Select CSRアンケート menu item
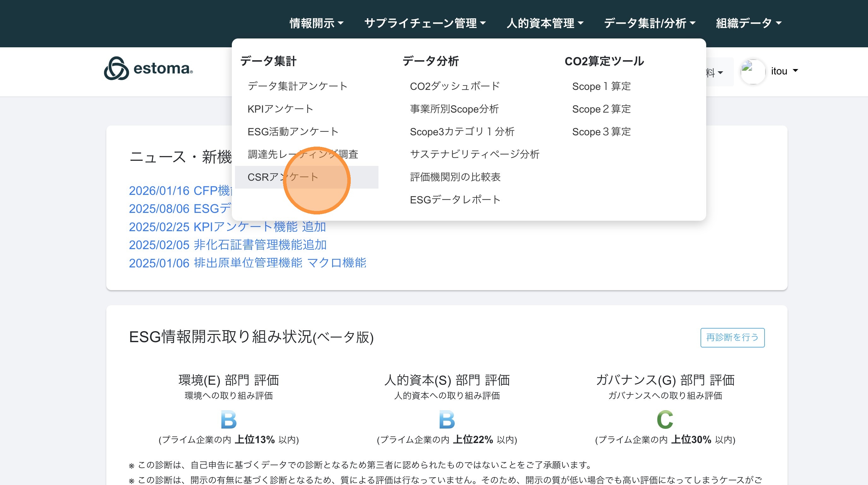868x485 pixels. [283, 177]
